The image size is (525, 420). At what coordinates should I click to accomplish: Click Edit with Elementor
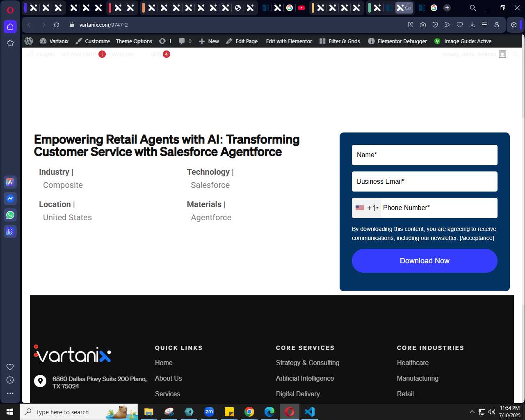point(289,41)
